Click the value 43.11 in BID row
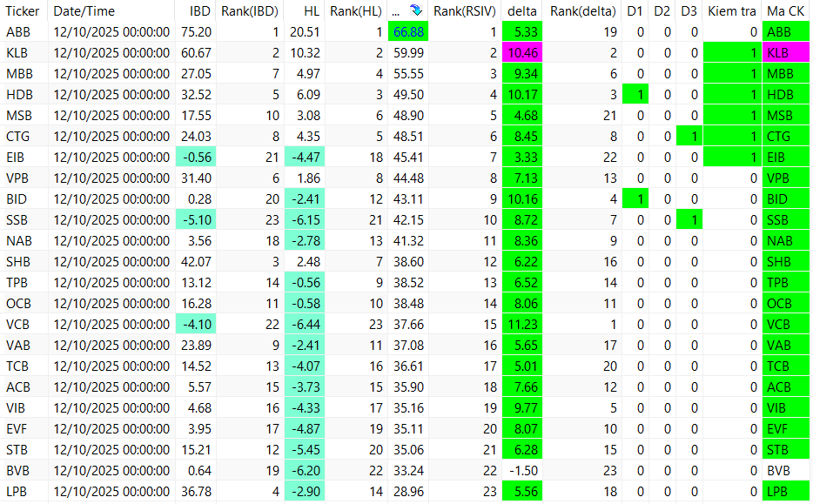This screenshot has width=813, height=504. pyautogui.click(x=408, y=199)
